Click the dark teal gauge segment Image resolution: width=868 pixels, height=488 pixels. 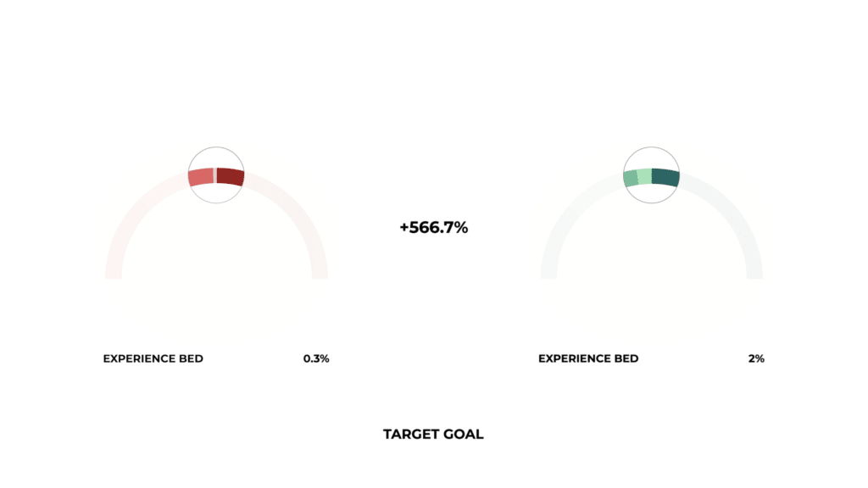click(665, 178)
